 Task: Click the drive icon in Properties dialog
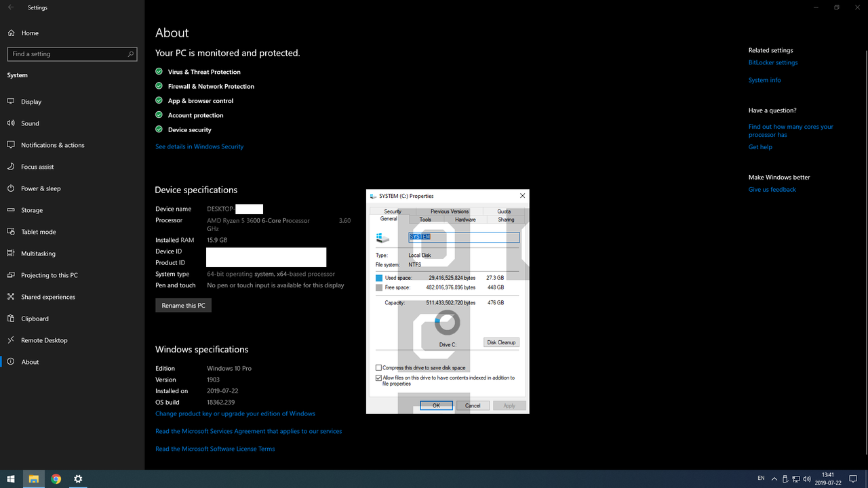(383, 238)
